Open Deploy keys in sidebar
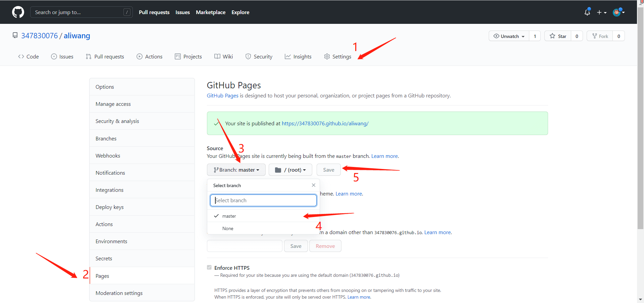 pos(142,207)
